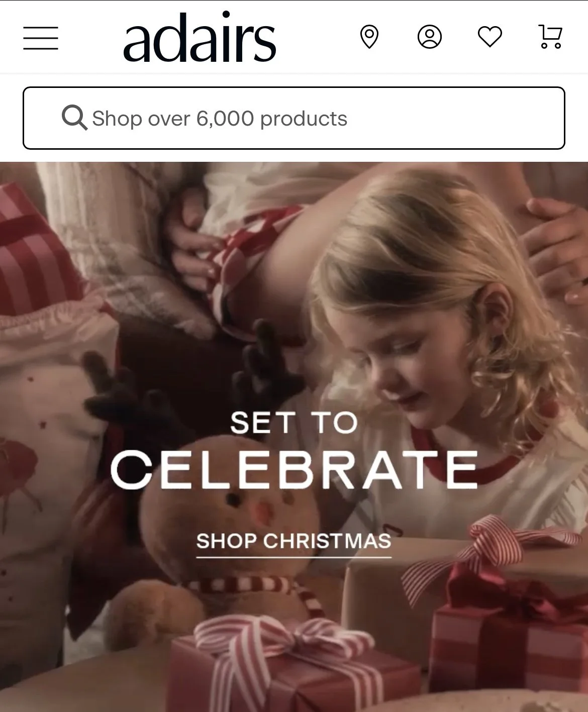
Task: Open the hamburger navigation menu
Action: (41, 38)
